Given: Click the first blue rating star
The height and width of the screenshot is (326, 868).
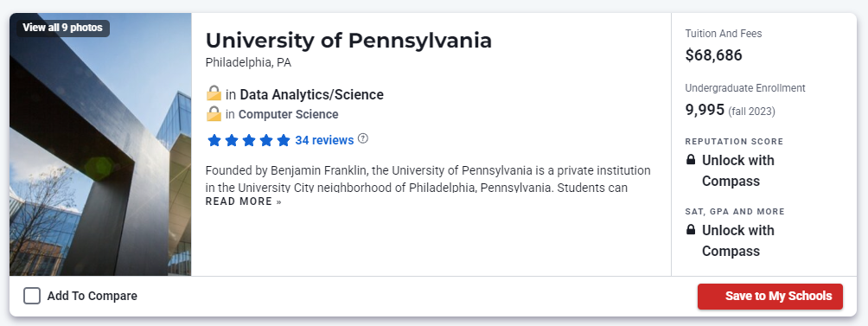Looking at the screenshot, I should (x=214, y=140).
